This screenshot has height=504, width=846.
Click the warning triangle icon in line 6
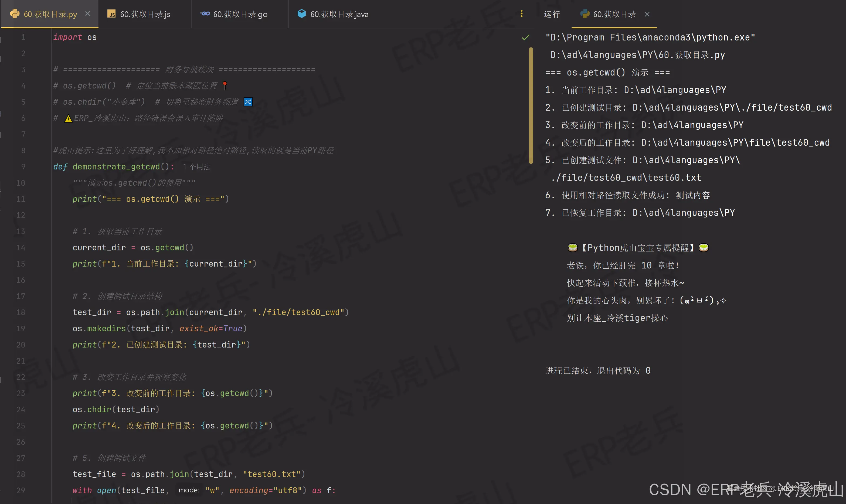coord(68,118)
